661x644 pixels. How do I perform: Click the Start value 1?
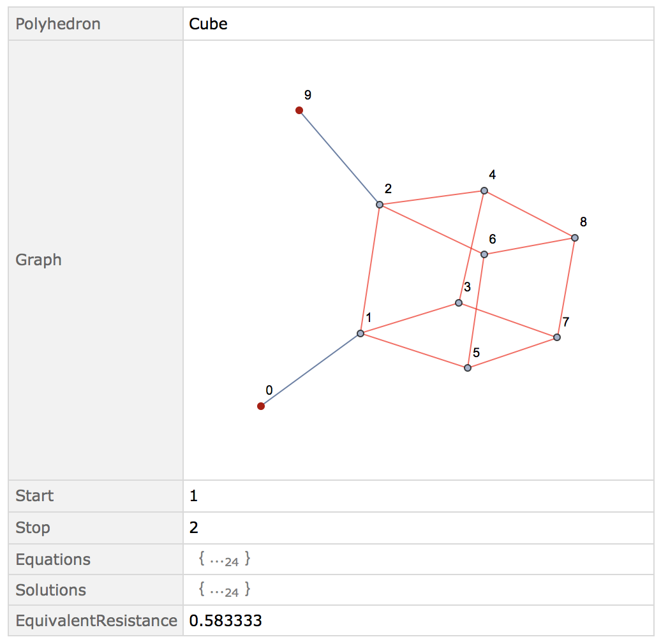click(x=193, y=495)
